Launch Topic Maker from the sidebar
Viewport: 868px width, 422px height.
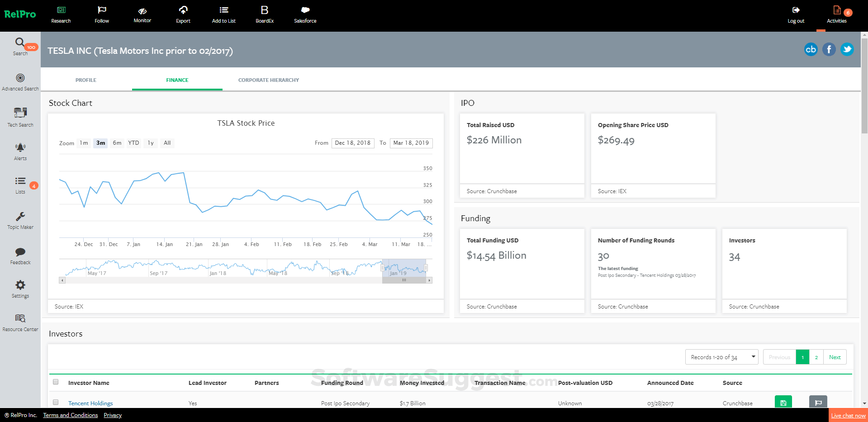click(20, 219)
